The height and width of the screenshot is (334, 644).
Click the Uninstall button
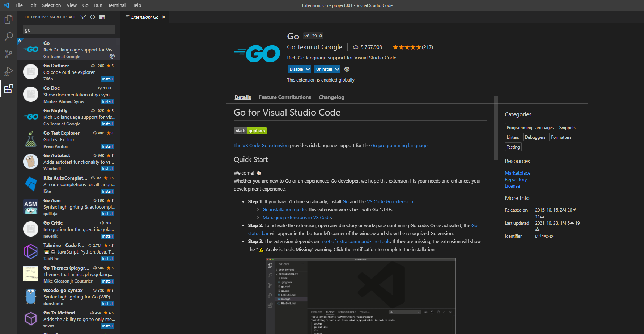(x=324, y=69)
